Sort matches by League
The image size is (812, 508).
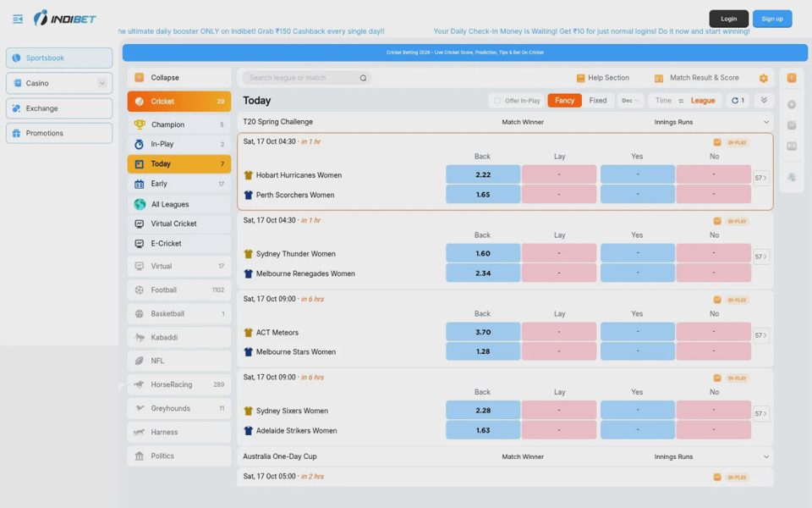coord(703,101)
